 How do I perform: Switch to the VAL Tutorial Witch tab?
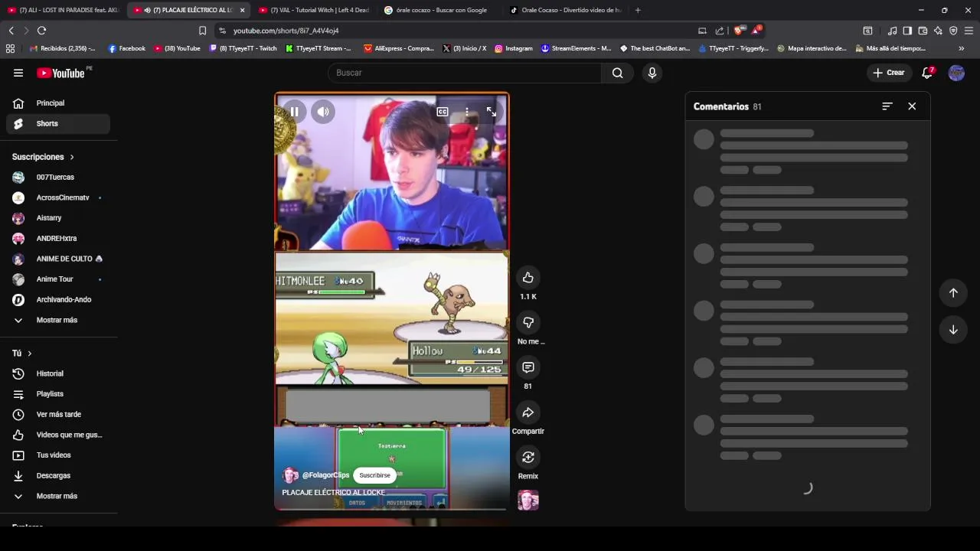tap(314, 10)
